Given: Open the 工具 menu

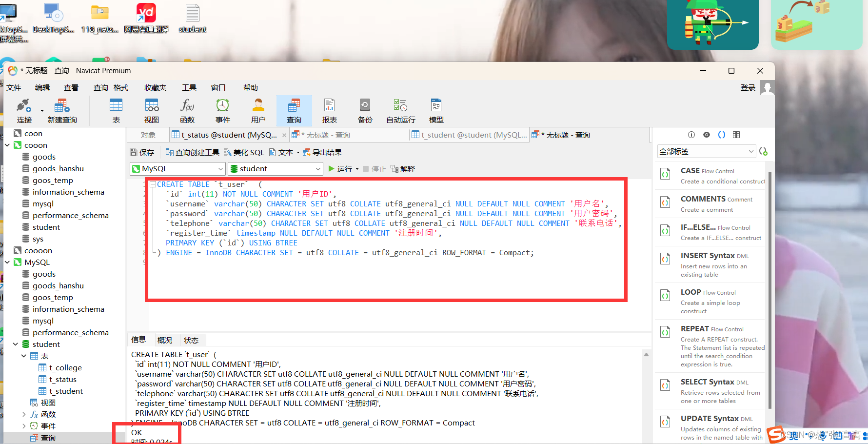Looking at the screenshot, I should (189, 88).
